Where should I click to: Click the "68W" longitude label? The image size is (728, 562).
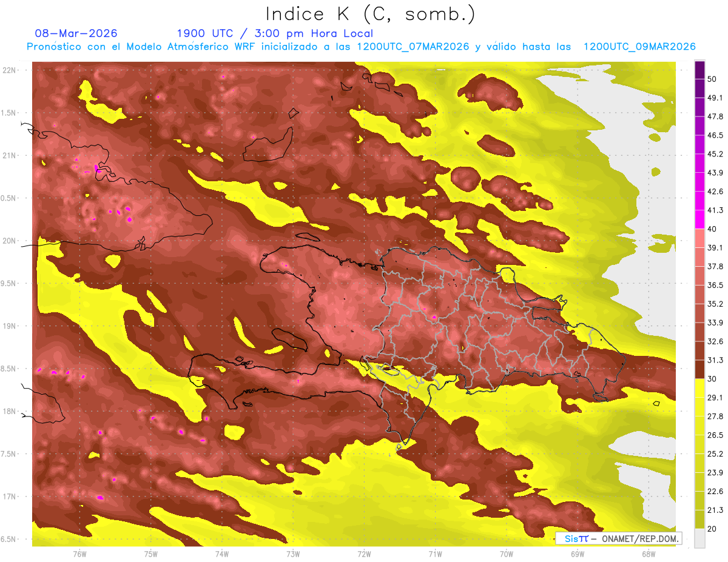[x=648, y=554]
